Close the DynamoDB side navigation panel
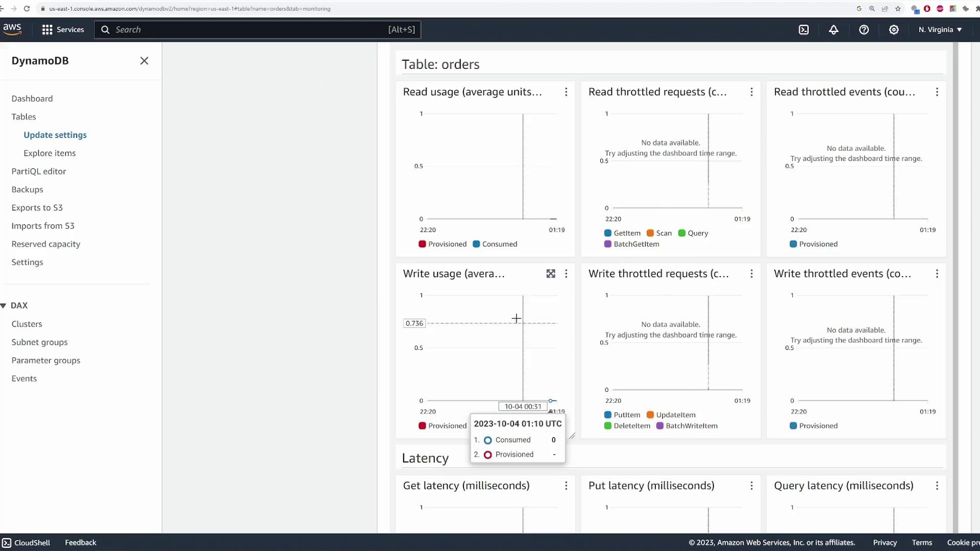Image resolution: width=980 pixels, height=551 pixels. click(x=144, y=61)
